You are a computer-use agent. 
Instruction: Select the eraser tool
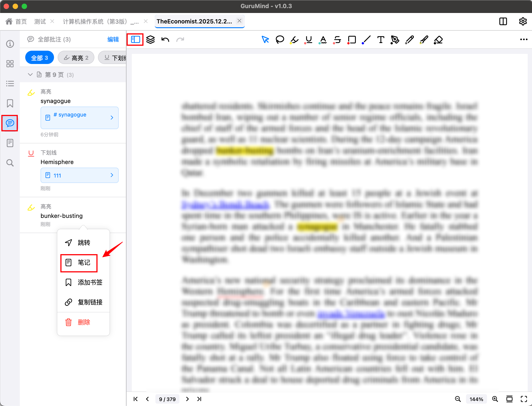click(438, 40)
